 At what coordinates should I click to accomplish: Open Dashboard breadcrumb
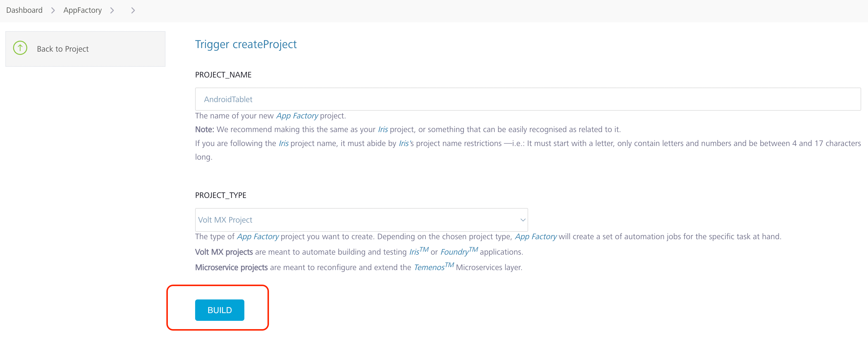point(24,10)
